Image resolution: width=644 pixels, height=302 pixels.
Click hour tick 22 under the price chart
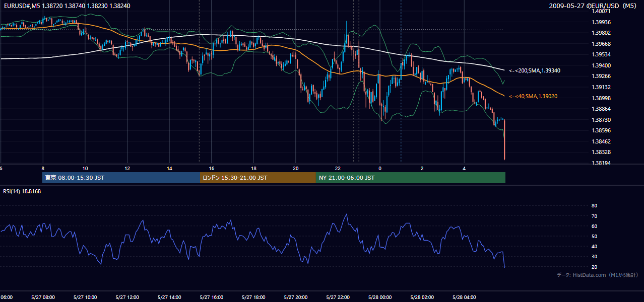(x=338, y=169)
